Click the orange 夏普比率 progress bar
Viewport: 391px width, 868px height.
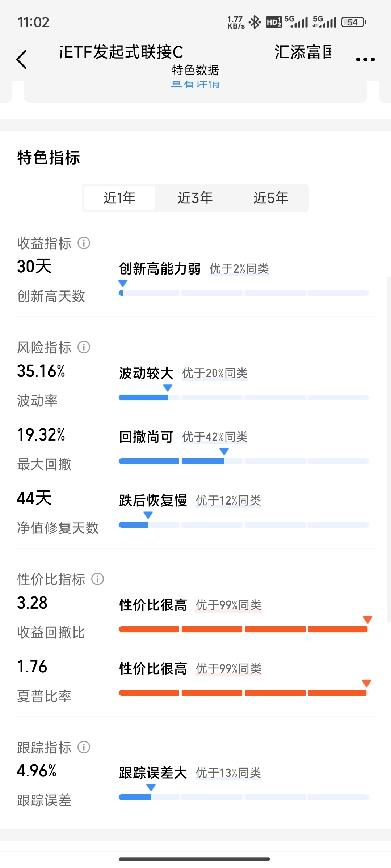point(244,693)
